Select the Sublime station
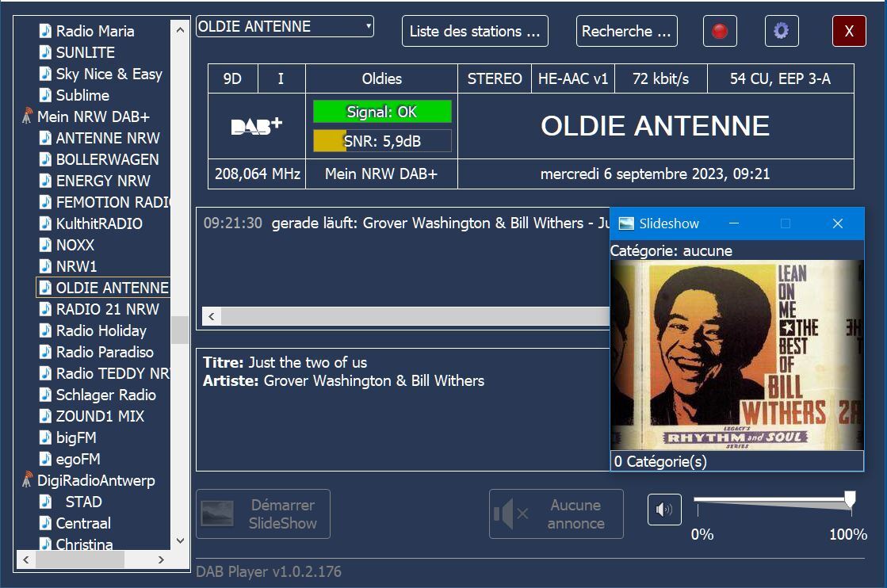Screen dimensions: 887x588 (82, 95)
